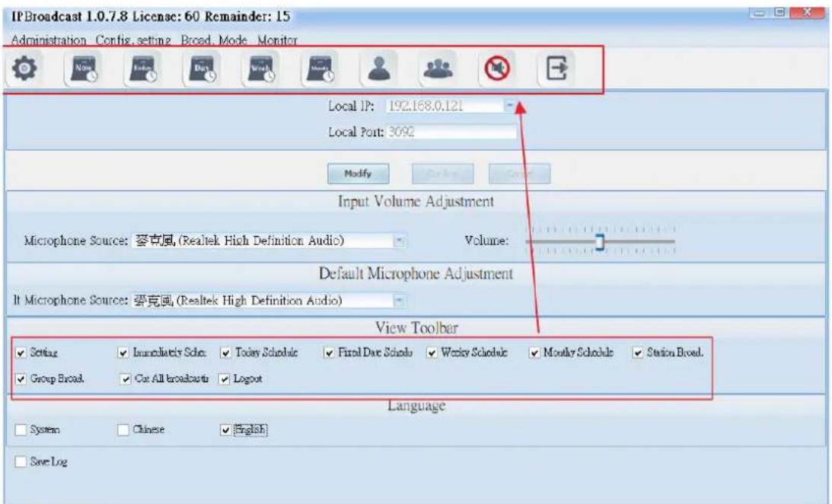Uncheck the Cut All broadcasting checkbox
Screen dimensions: 832x504
tap(126, 379)
